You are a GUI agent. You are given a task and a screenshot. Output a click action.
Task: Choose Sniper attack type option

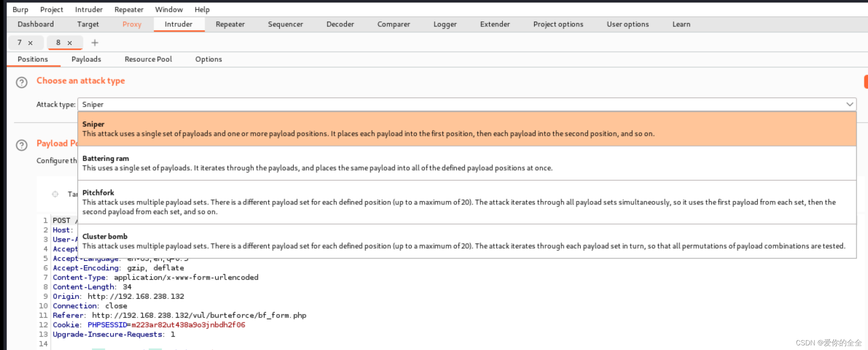(467, 129)
